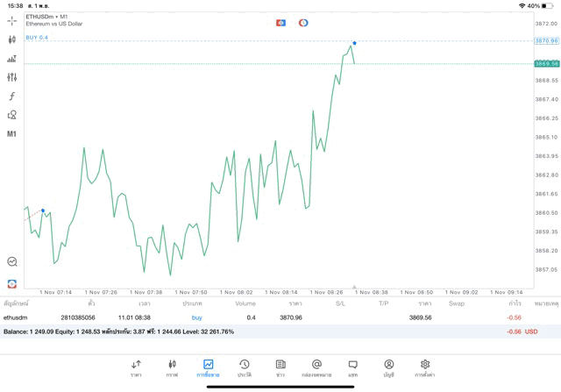
Task: Sort positions by Volume column header
Action: [x=245, y=303]
